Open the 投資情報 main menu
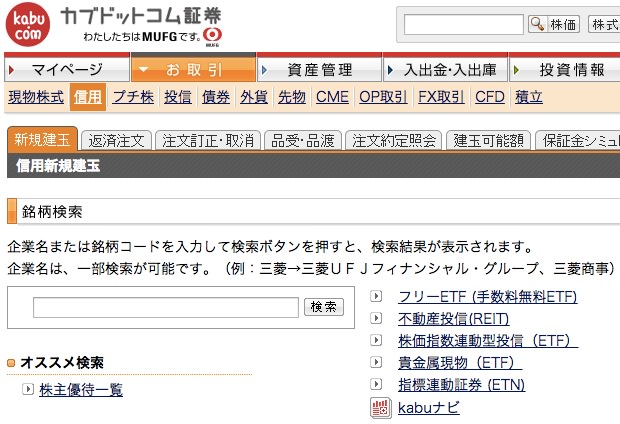 click(565, 68)
